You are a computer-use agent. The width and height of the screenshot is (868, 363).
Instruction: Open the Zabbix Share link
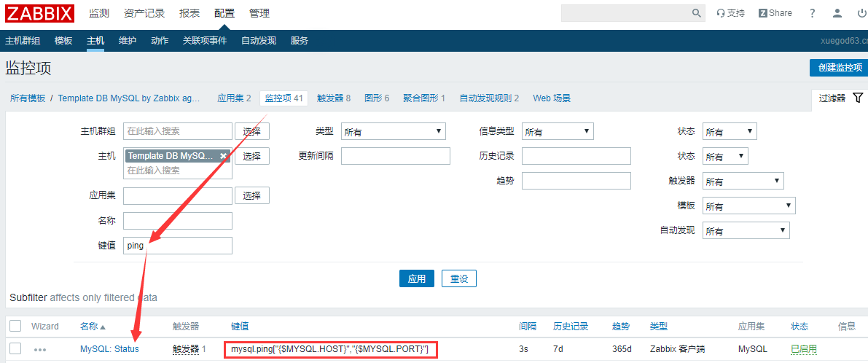tap(775, 13)
